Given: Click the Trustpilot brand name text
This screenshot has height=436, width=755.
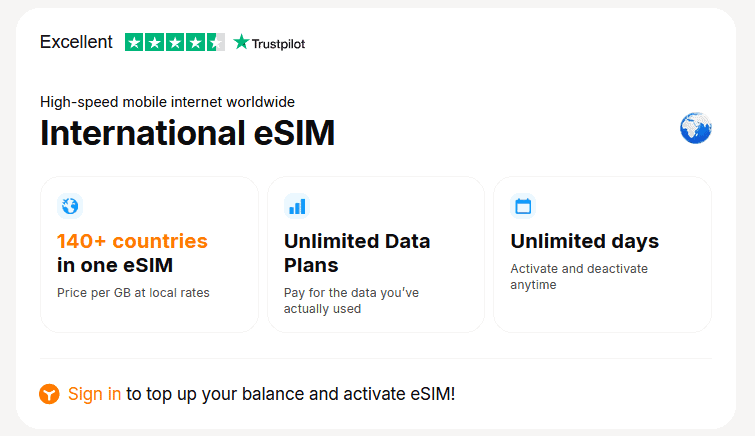Looking at the screenshot, I should [279, 43].
